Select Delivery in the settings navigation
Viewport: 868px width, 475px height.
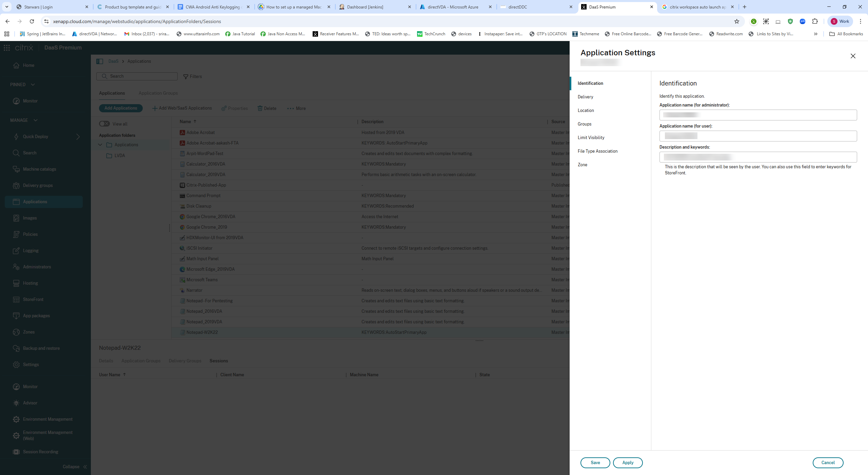coord(585,97)
